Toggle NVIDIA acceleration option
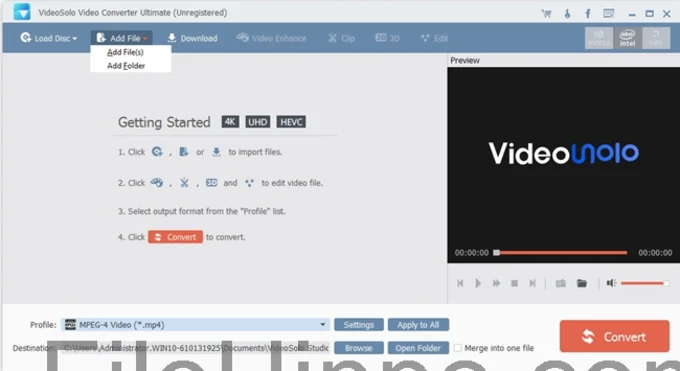This screenshot has width=680, height=371. pos(598,38)
